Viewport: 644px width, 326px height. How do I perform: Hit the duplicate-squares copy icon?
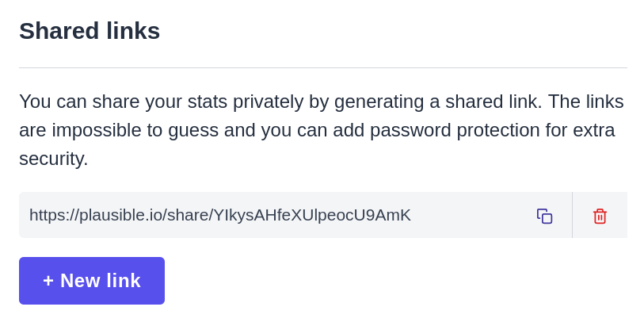click(544, 216)
